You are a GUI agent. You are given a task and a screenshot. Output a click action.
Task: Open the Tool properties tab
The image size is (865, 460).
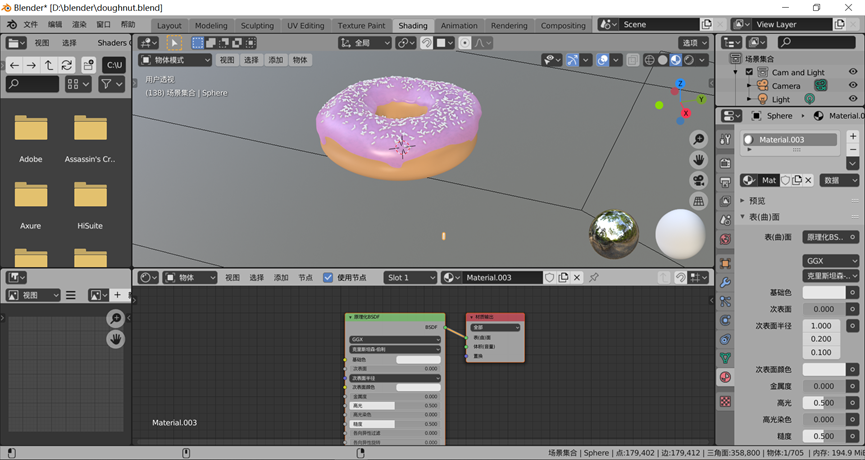tap(725, 140)
